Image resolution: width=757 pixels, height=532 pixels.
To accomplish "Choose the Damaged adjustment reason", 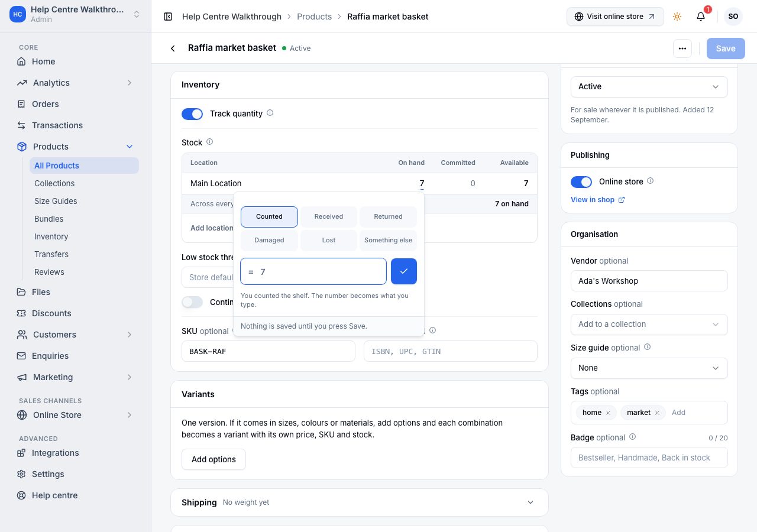I will click(x=269, y=240).
